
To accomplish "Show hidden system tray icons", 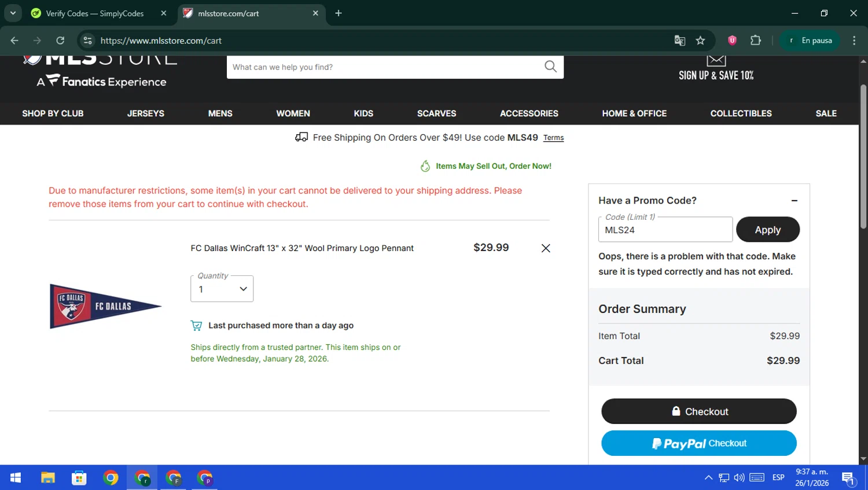I will 708,478.
